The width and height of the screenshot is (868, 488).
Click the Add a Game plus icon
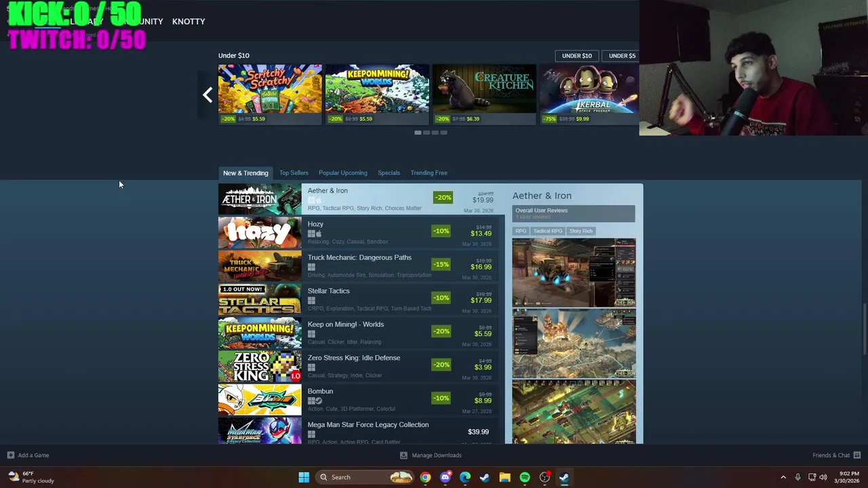pos(10,455)
